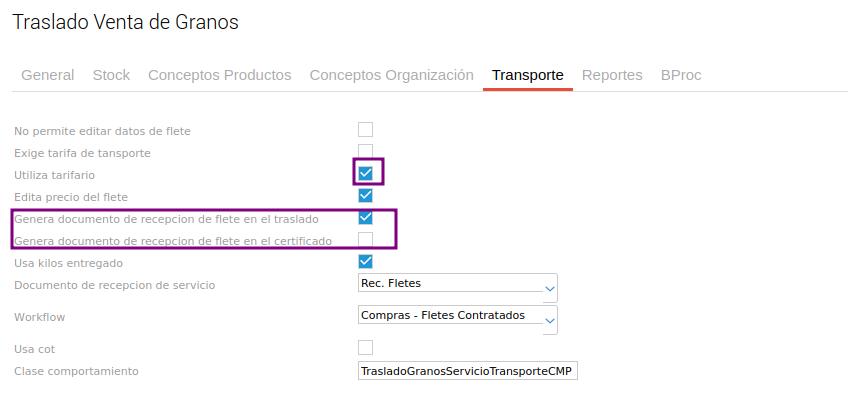Select the Rec. Fletes combo box
This screenshot has height=418, width=848.
click(x=450, y=286)
